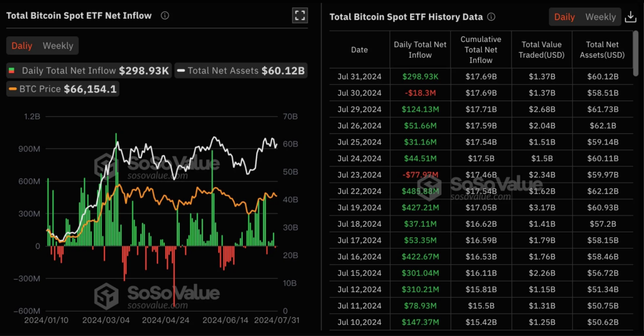This screenshot has height=336, width=644.
Task: Switch chart to Weekly view
Action: click(x=58, y=46)
